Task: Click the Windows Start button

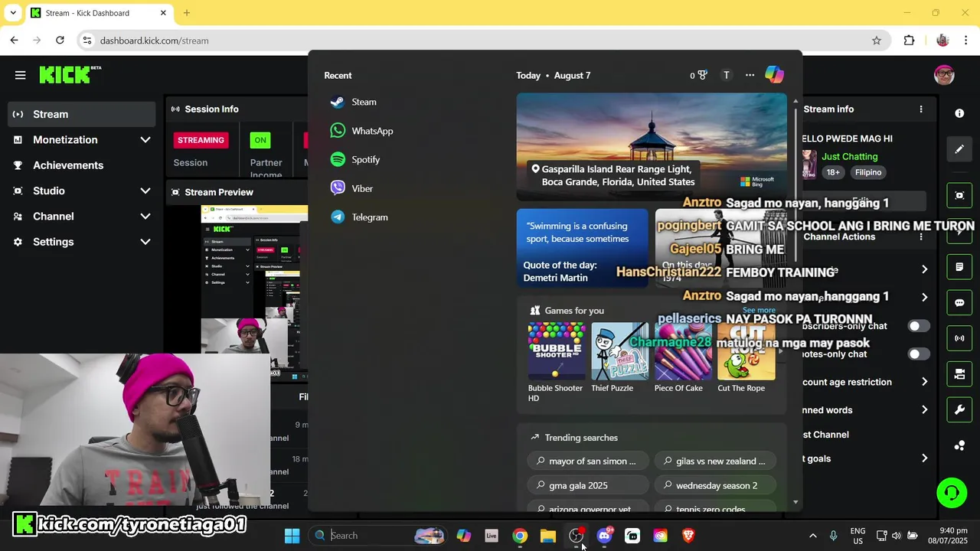Action: point(292,536)
